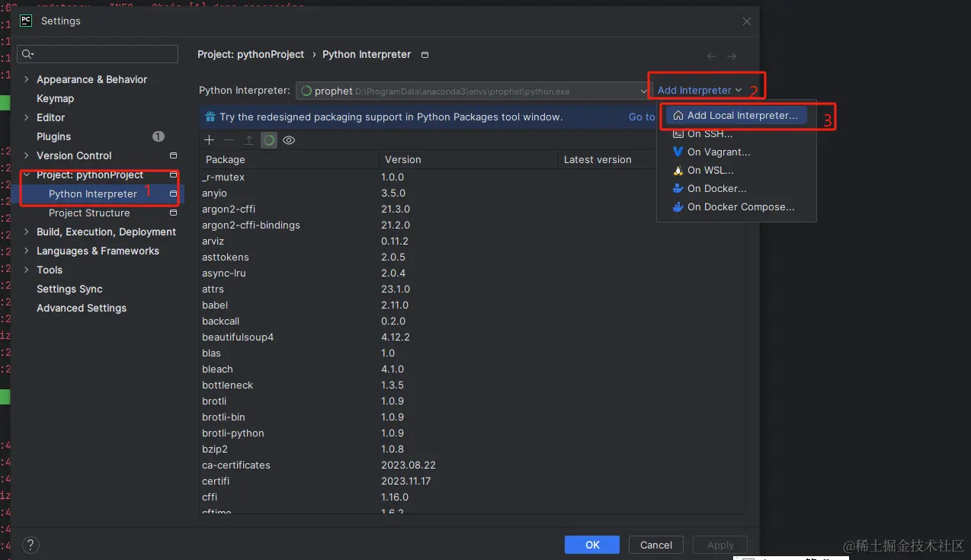Click the settings search field
The height and width of the screenshot is (560, 971).
(98, 54)
